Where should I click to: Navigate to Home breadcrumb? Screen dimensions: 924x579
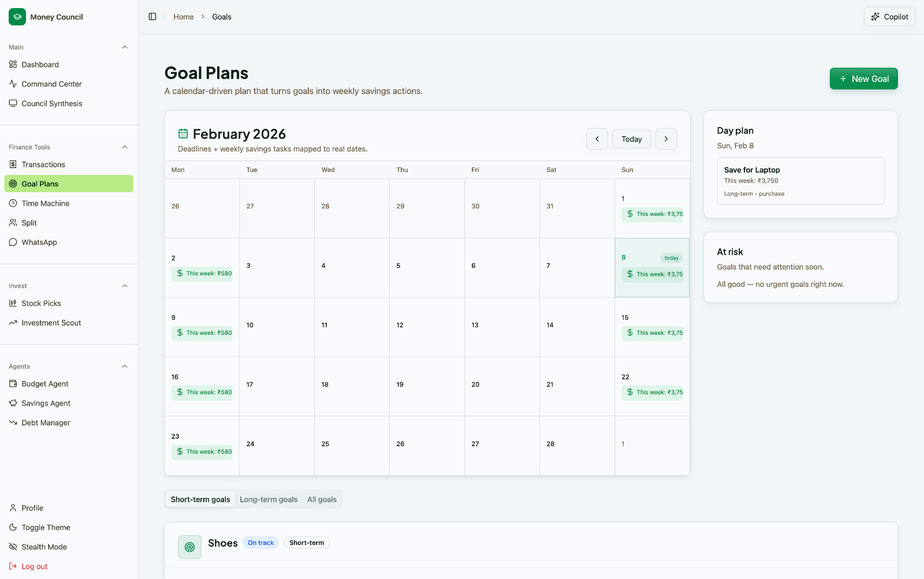tap(183, 17)
